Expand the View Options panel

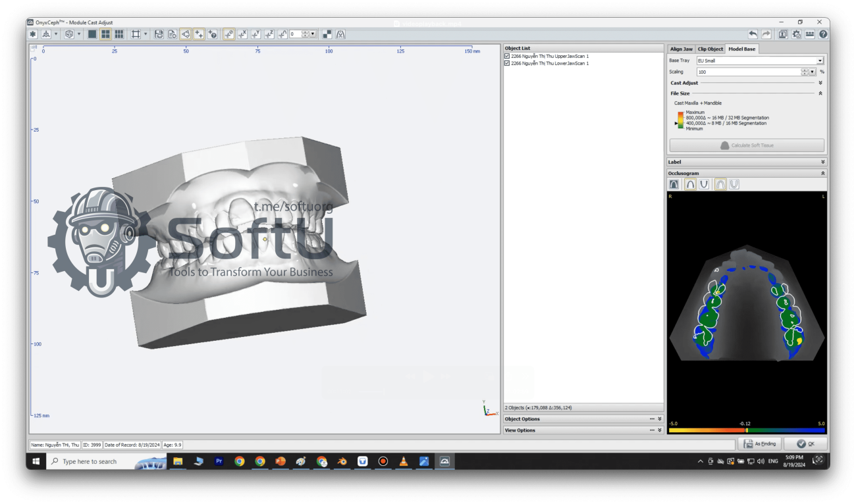[660, 430]
